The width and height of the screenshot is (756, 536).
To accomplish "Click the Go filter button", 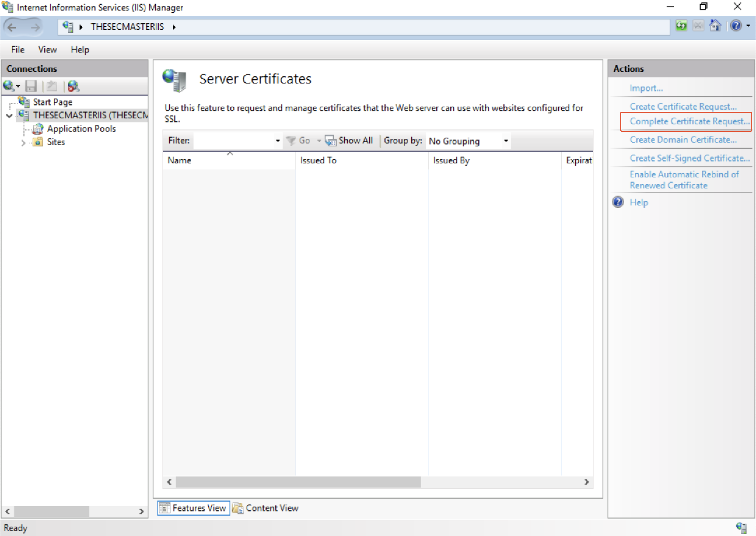I will [x=298, y=141].
